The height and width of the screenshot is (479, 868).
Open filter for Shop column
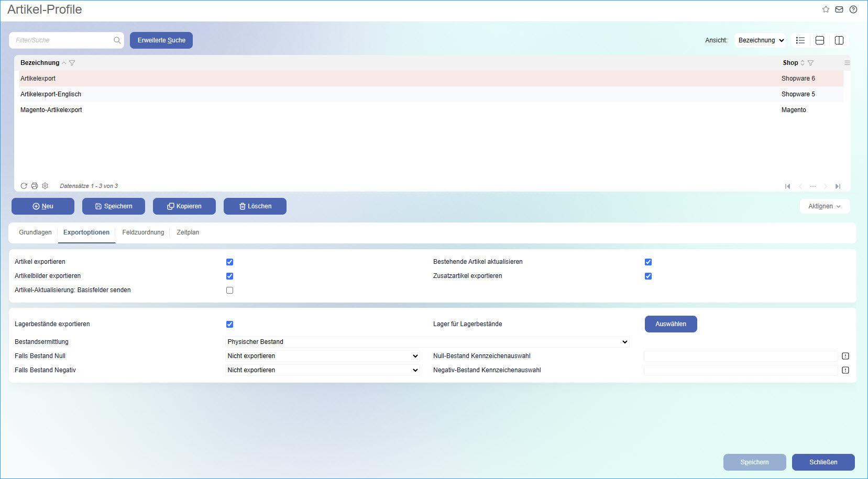(811, 63)
